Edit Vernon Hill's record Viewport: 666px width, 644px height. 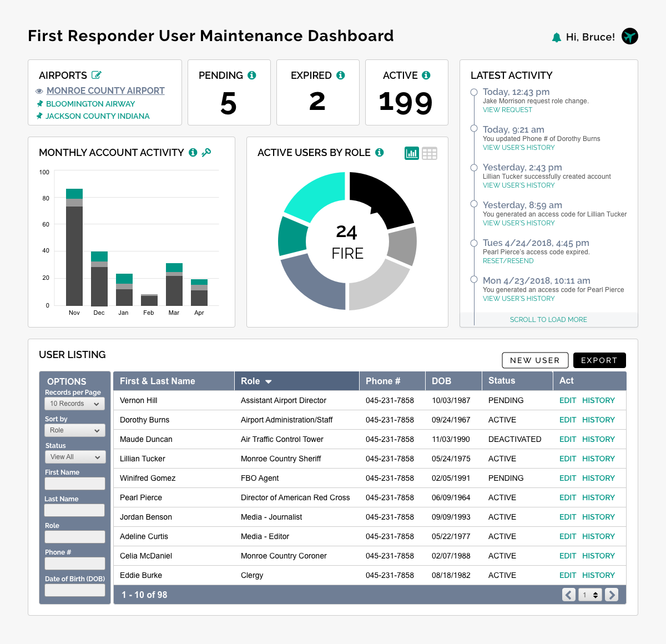[568, 400]
